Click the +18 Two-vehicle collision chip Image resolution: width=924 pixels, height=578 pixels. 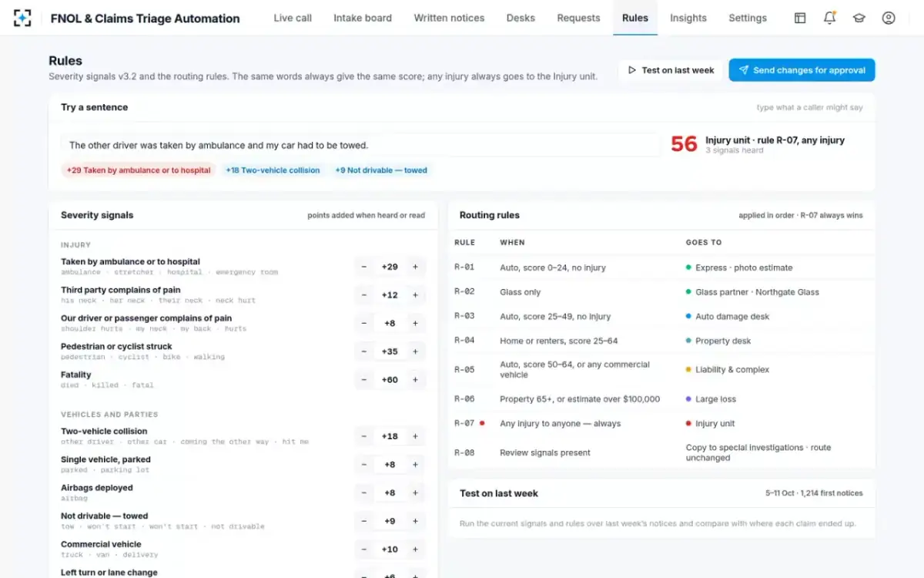(273, 170)
